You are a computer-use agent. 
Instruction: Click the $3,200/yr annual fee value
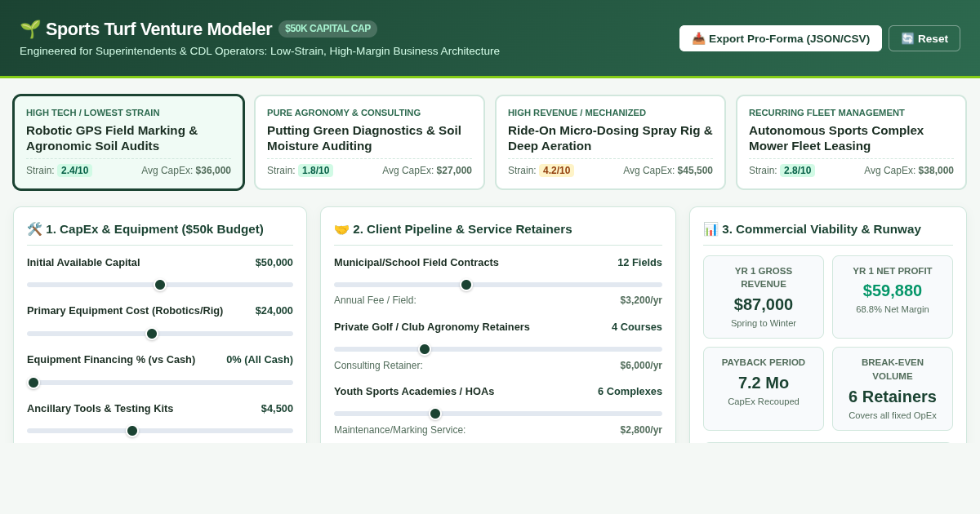(641, 300)
